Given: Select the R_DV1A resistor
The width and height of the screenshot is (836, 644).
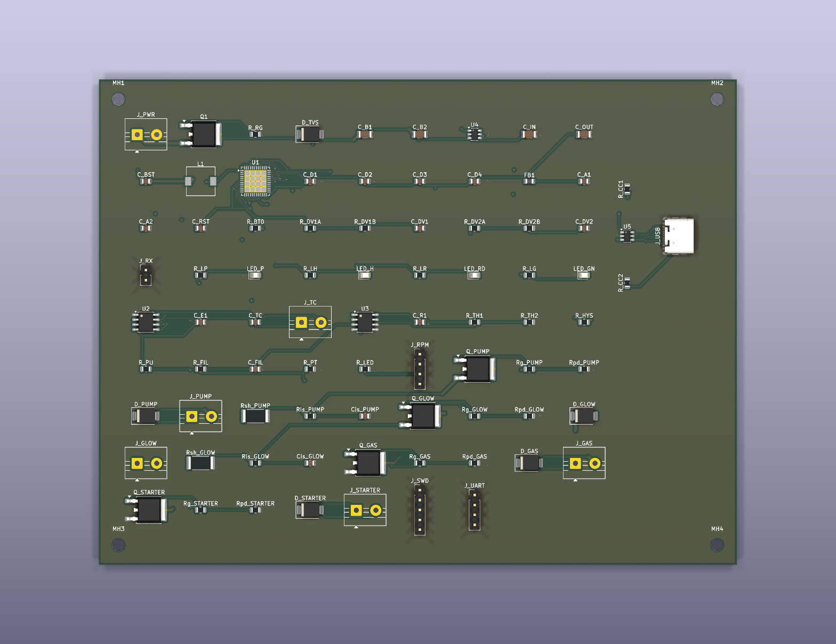Looking at the screenshot, I should pos(310,228).
